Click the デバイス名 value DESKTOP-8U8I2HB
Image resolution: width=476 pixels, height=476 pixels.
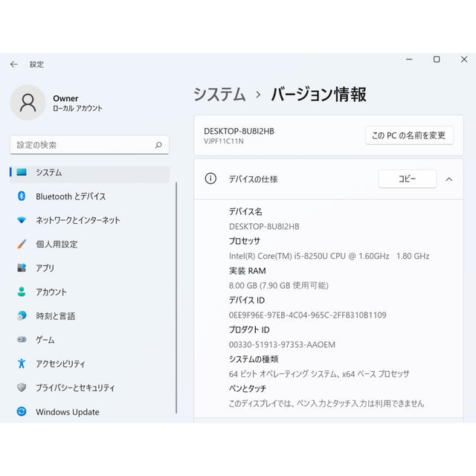[264, 226]
